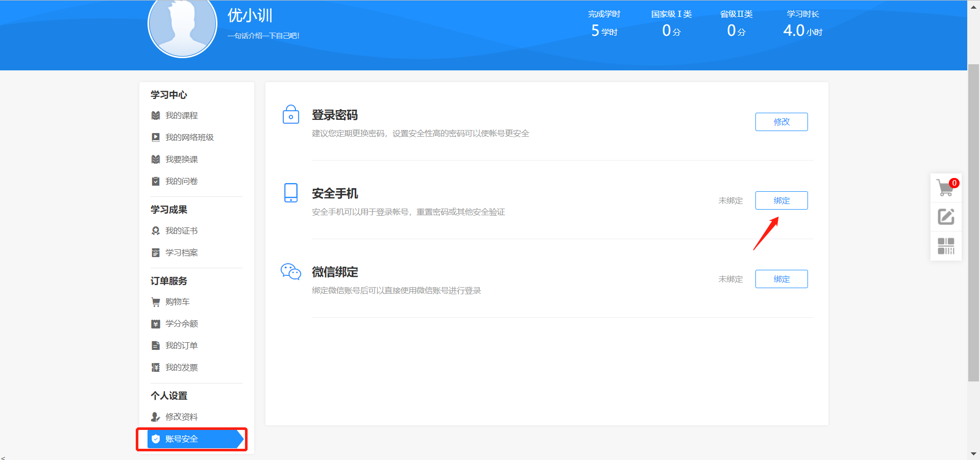
Task: Click the username 优小训
Action: tap(250, 15)
